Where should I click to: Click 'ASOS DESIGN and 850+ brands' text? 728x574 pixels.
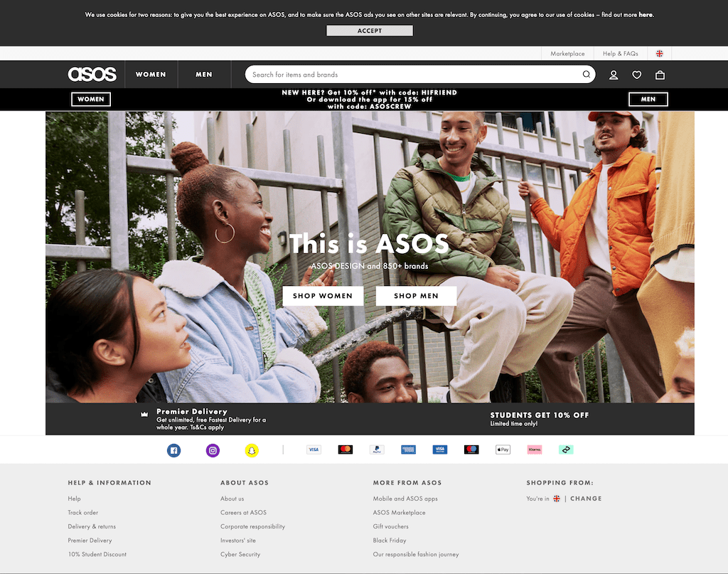[x=370, y=266]
